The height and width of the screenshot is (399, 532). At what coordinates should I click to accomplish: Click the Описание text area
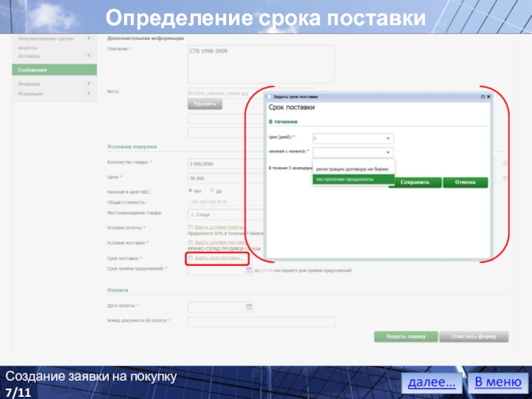[261, 64]
